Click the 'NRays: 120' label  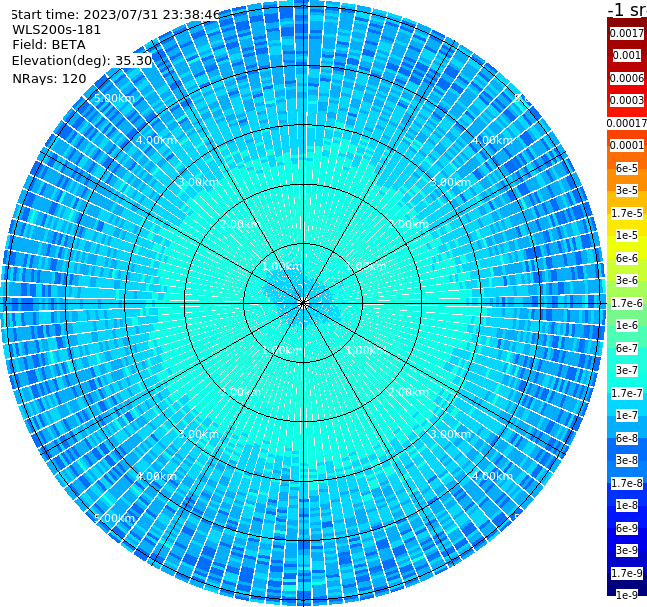click(x=49, y=78)
